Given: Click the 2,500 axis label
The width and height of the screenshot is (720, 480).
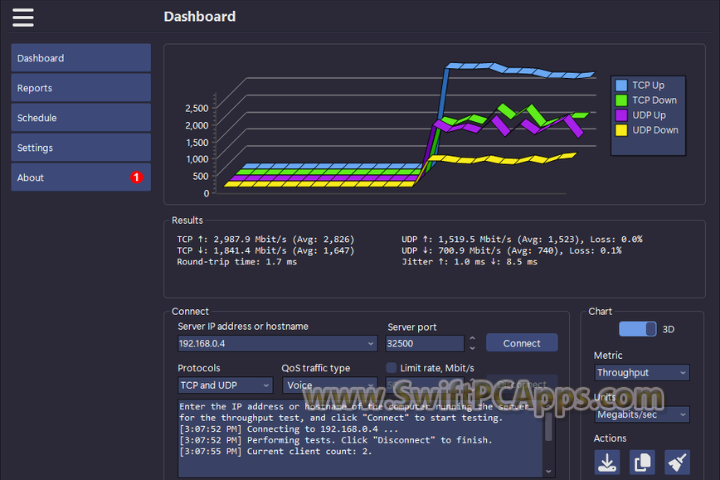Looking at the screenshot, I should pos(197,108).
